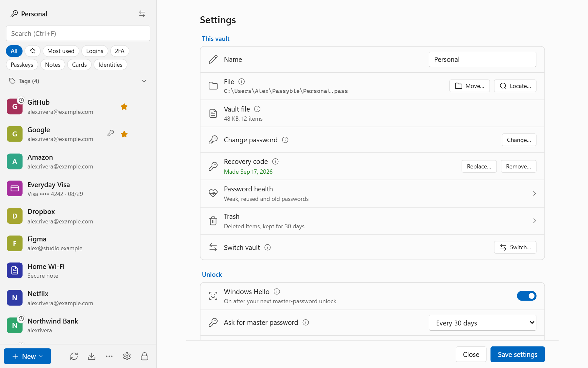Expand the Tags (4) section

click(x=78, y=81)
